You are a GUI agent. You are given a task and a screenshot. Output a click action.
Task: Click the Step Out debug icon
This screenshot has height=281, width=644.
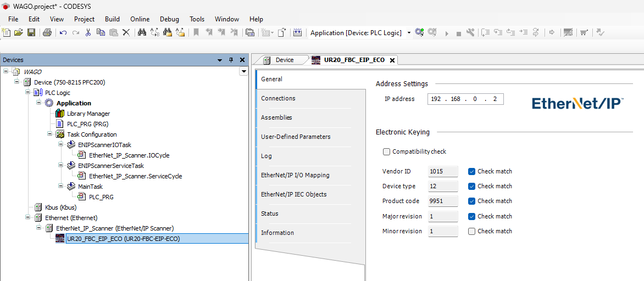pyautogui.click(x=510, y=32)
